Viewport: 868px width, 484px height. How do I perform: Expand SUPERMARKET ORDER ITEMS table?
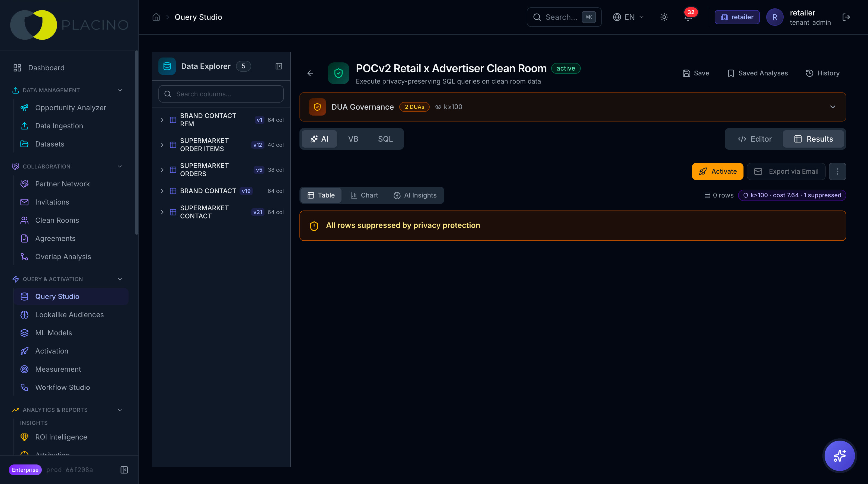(x=162, y=145)
